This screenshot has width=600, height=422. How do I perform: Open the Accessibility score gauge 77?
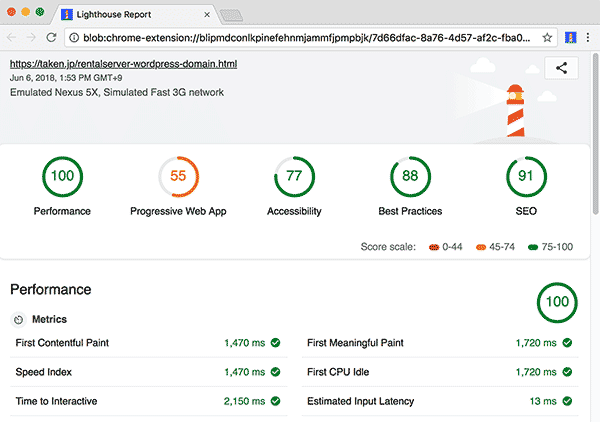294,176
